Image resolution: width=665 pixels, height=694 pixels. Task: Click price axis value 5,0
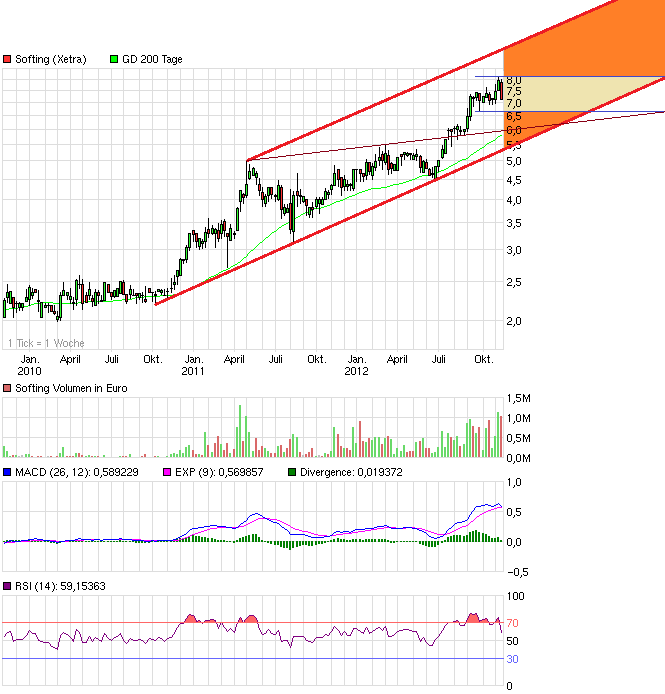pos(514,161)
